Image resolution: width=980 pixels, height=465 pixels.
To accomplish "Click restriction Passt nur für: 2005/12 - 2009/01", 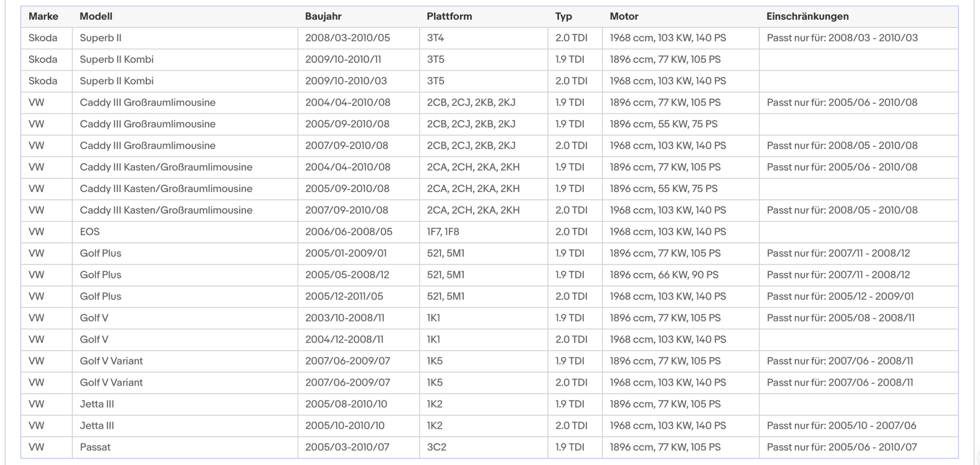I will click(x=840, y=297).
